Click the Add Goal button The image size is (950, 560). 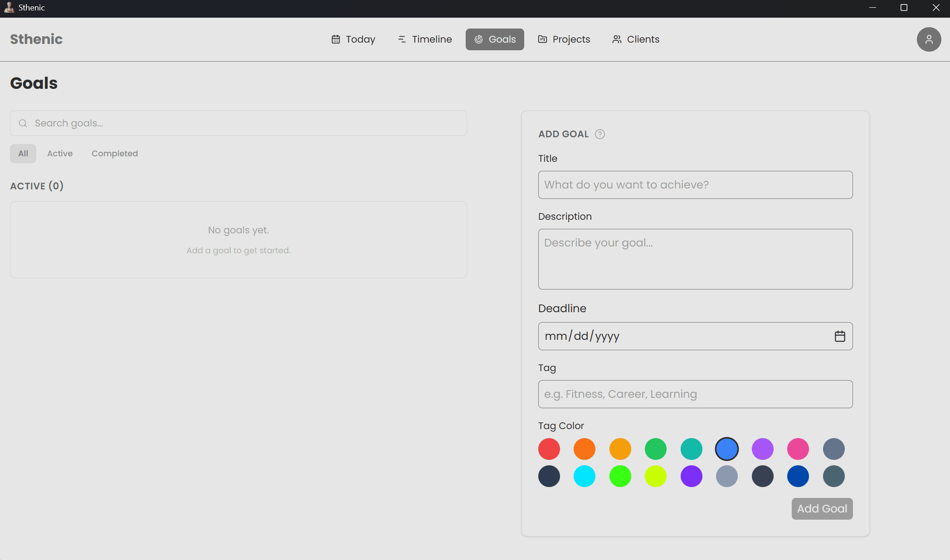point(822,509)
